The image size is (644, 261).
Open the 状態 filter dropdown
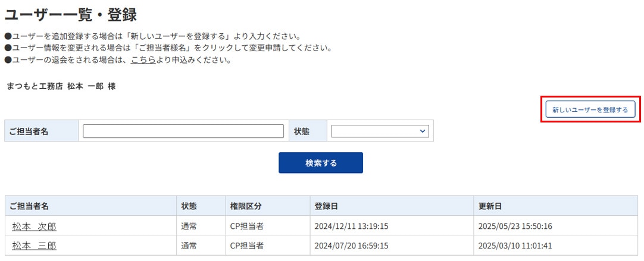coord(380,131)
